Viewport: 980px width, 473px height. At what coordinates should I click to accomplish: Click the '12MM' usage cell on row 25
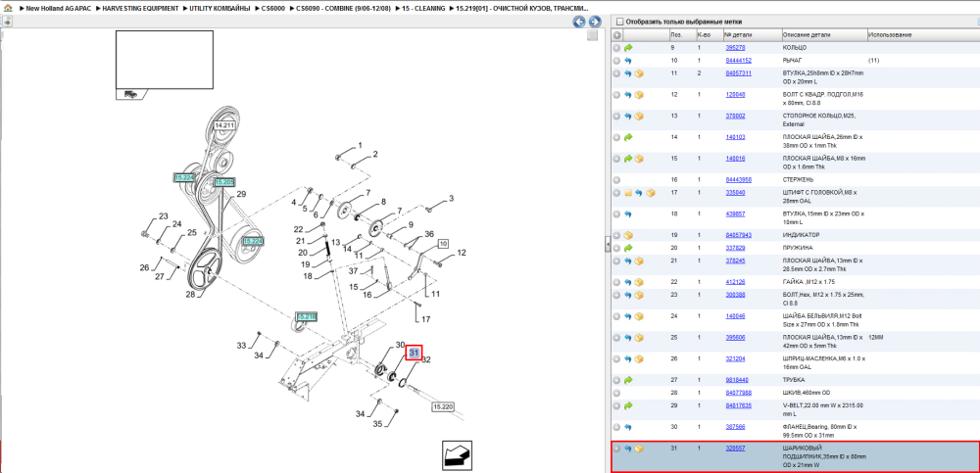point(875,338)
